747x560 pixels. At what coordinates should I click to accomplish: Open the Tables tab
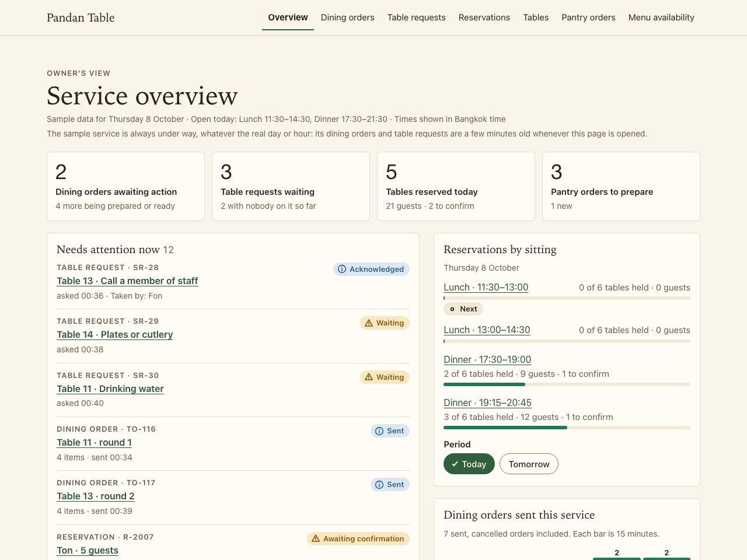coord(536,17)
